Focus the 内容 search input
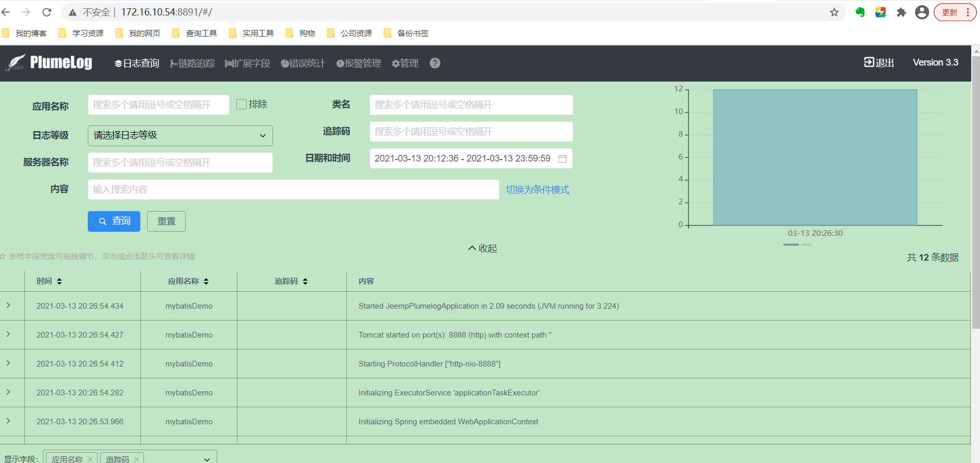 (293, 189)
